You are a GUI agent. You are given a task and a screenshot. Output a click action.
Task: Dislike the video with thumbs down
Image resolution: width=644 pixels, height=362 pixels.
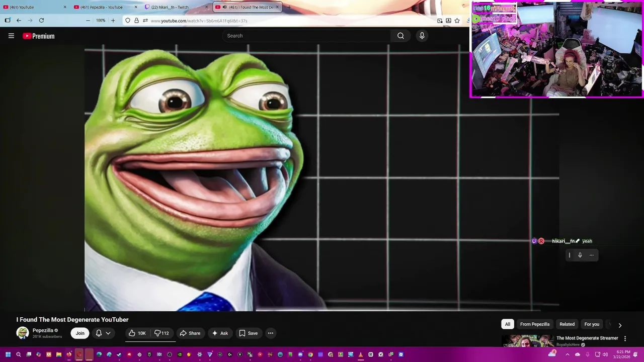point(162,333)
